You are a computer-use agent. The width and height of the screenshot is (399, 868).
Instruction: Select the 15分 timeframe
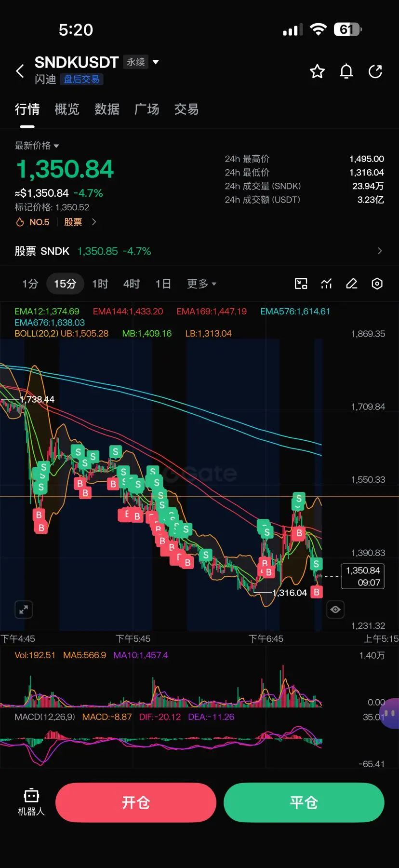65,284
